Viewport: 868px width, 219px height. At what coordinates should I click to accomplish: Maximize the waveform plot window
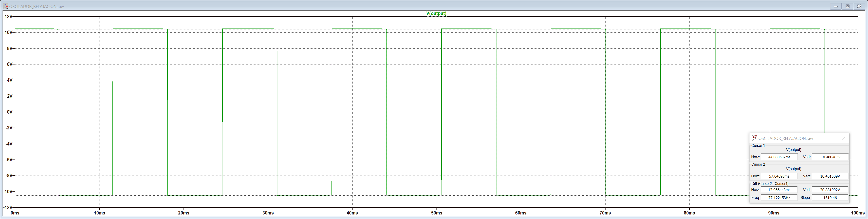click(847, 6)
